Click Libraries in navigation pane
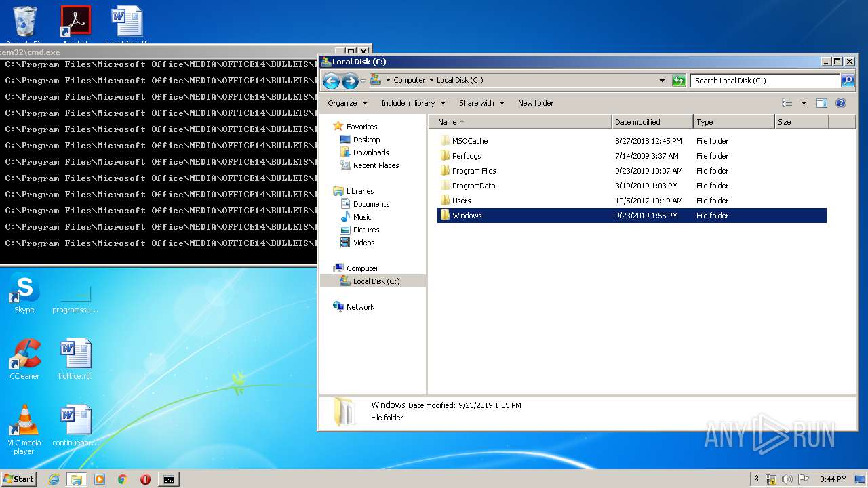Image resolution: width=868 pixels, height=488 pixels. (x=359, y=191)
